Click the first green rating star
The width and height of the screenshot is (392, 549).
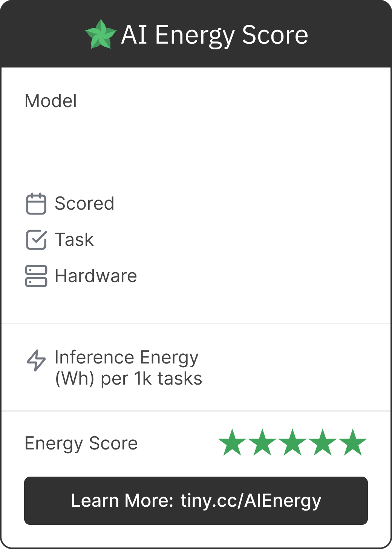[x=232, y=443]
